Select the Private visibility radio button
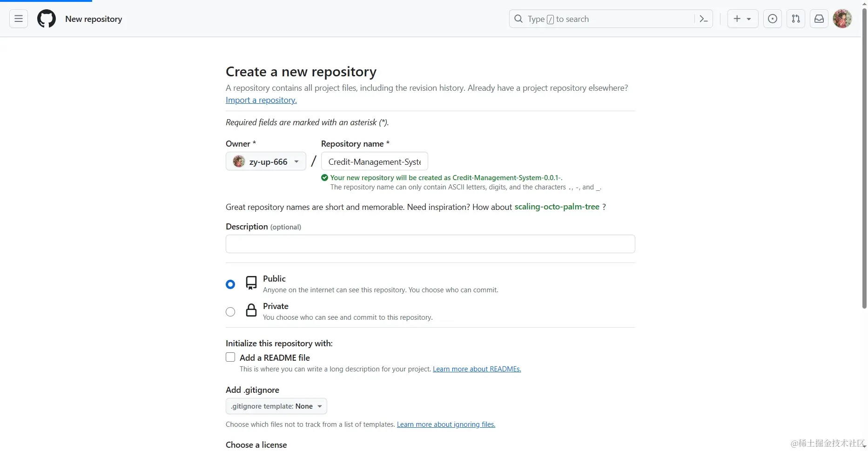The image size is (868, 451). (230, 312)
